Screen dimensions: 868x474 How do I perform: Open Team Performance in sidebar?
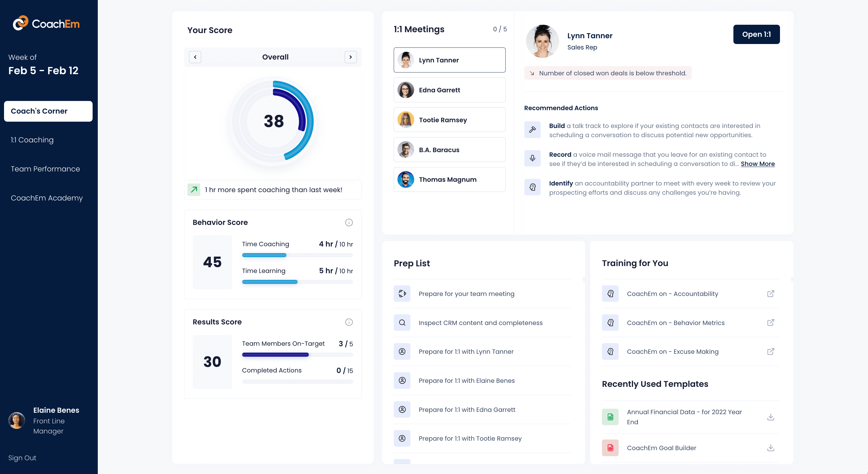click(x=45, y=169)
